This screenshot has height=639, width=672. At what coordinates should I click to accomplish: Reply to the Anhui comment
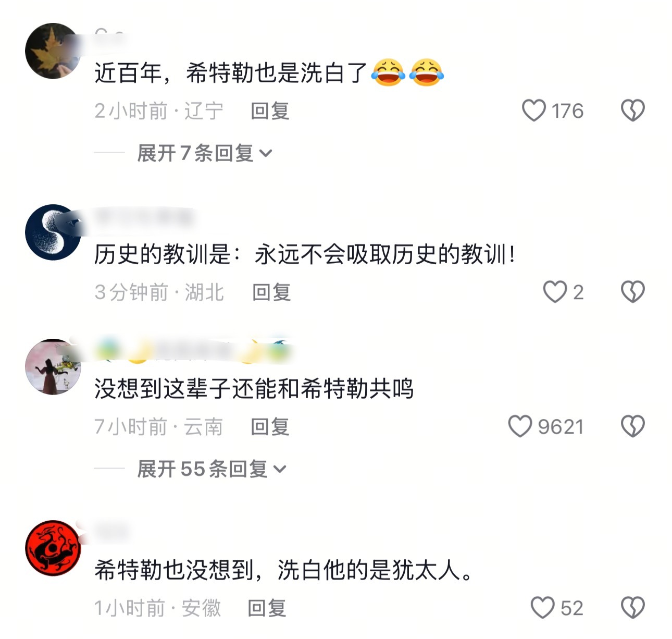tap(267, 608)
